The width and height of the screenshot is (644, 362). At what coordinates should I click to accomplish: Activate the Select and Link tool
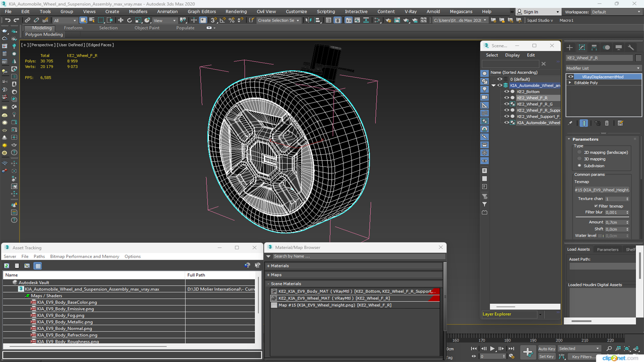pos(28,20)
